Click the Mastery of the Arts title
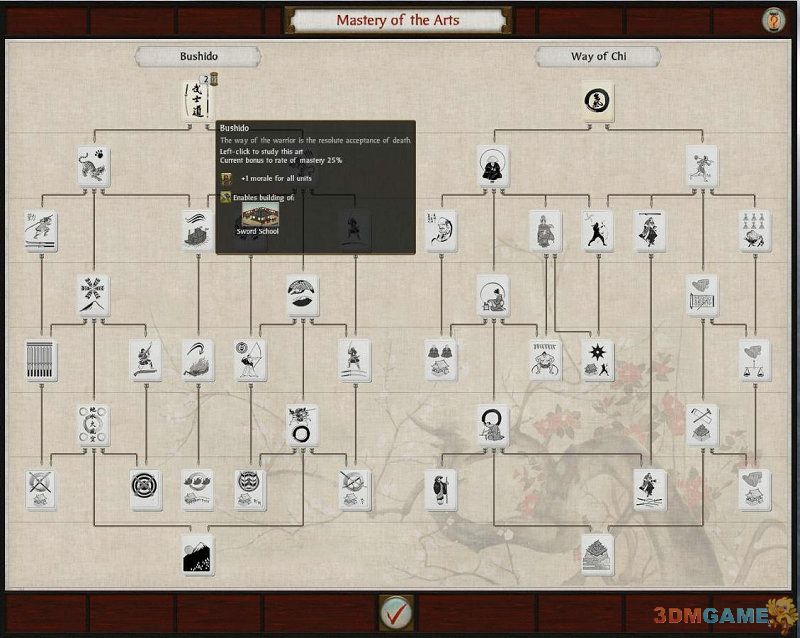 point(398,20)
